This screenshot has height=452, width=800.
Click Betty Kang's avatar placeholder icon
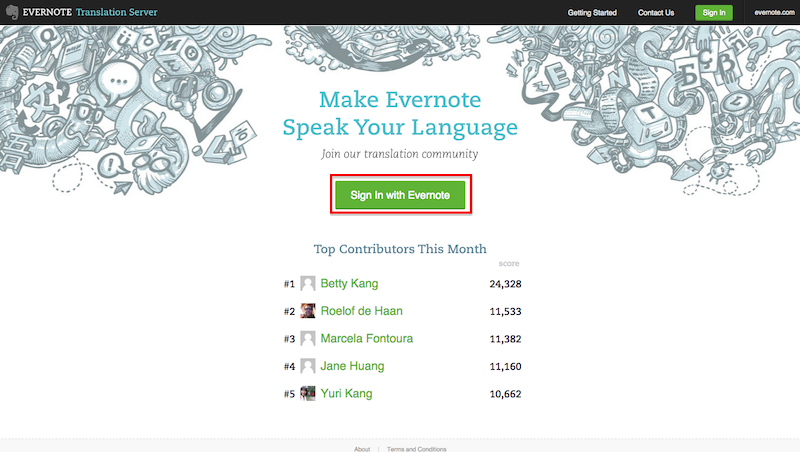[308, 284]
